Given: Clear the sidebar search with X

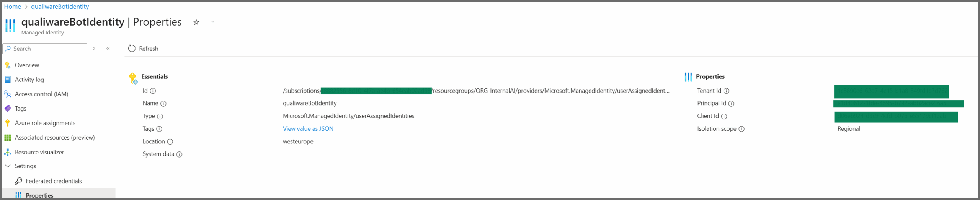Looking at the screenshot, I should click(x=94, y=49).
